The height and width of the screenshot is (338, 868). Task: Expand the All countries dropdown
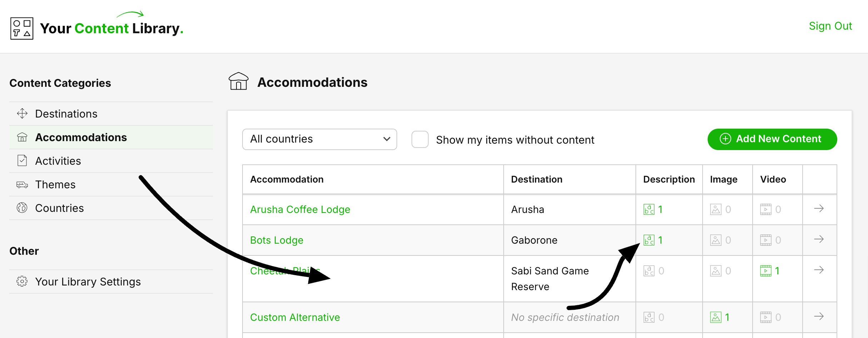[319, 139]
